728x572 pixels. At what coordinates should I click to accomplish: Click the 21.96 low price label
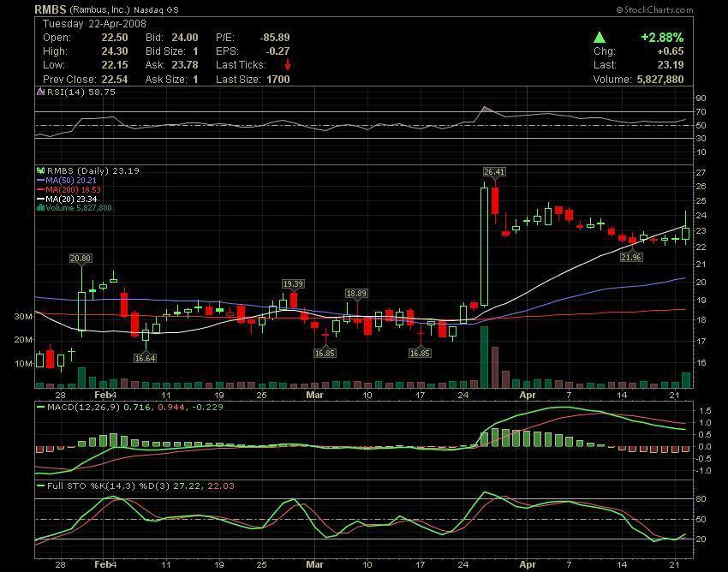[631, 257]
